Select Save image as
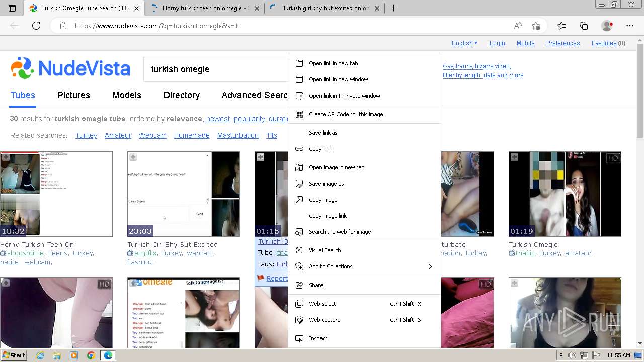The width and height of the screenshot is (644, 362). (x=364, y=184)
